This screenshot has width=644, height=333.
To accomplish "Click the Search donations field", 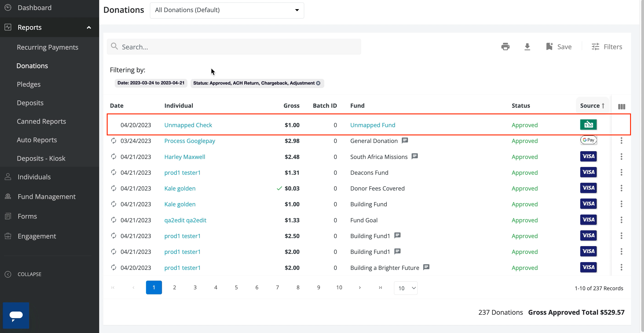I will coord(234,47).
